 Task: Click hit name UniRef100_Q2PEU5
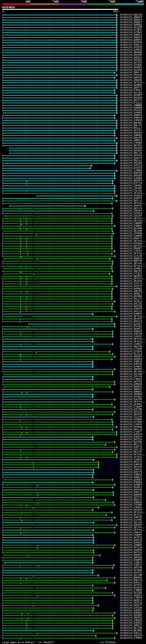click(131, 50)
